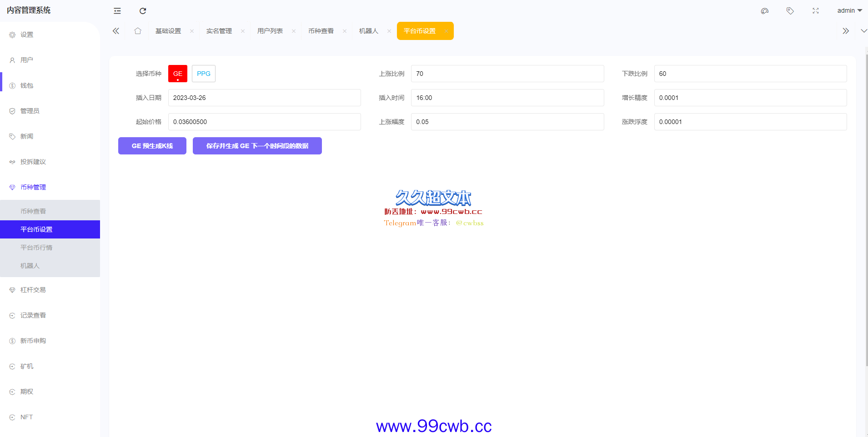Expand 期权 sidebar menu
868x437 pixels.
coord(50,392)
